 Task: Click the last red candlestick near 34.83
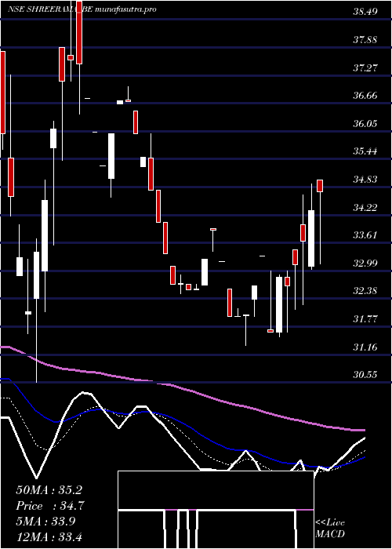click(320, 186)
